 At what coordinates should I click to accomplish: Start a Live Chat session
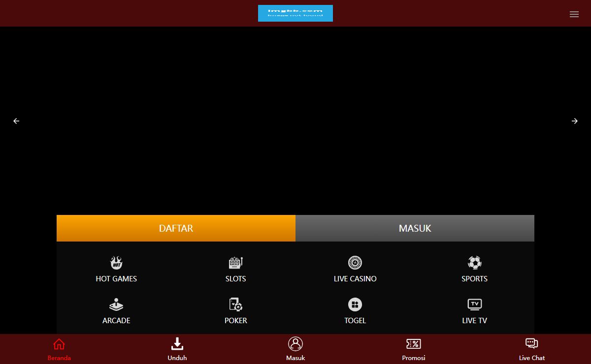(x=531, y=349)
